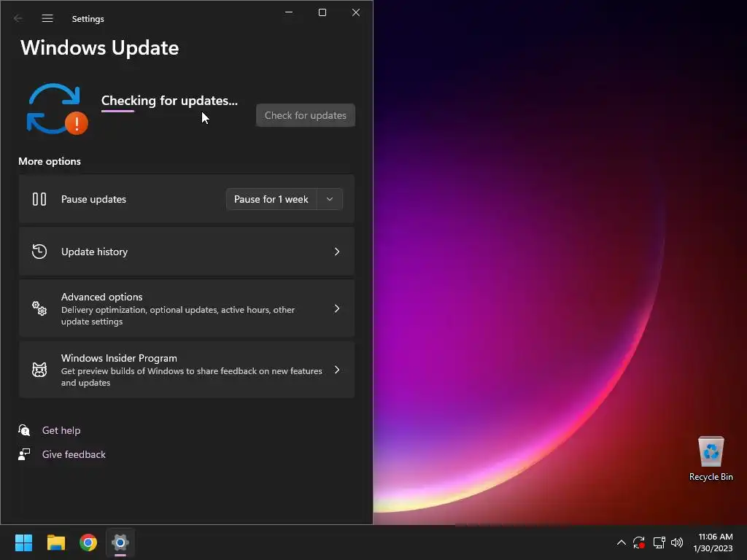The height and width of the screenshot is (560, 747).
Task: Expand the pause duration dropdown arrow
Action: pyautogui.click(x=330, y=199)
